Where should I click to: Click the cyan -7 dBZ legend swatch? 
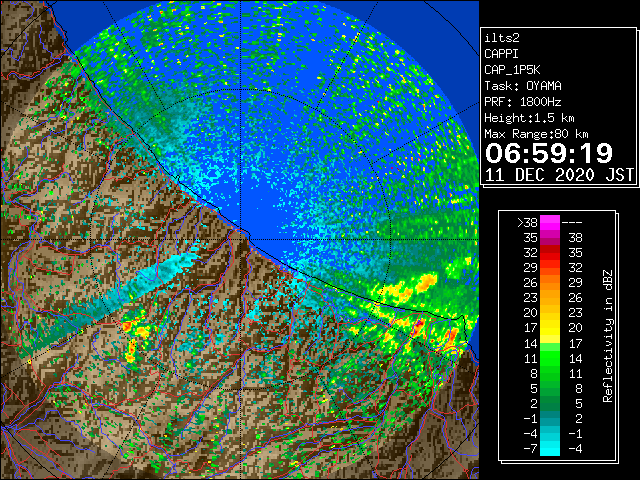[x=550, y=448]
